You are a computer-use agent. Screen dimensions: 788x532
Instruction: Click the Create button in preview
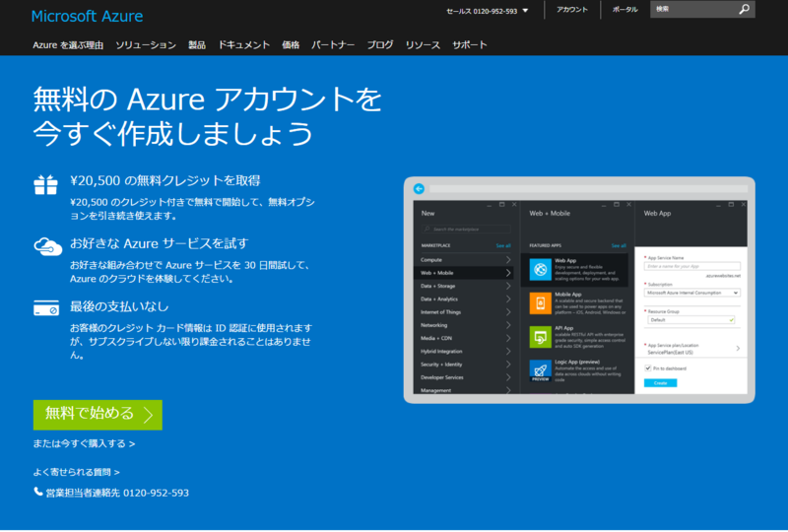pos(660,383)
